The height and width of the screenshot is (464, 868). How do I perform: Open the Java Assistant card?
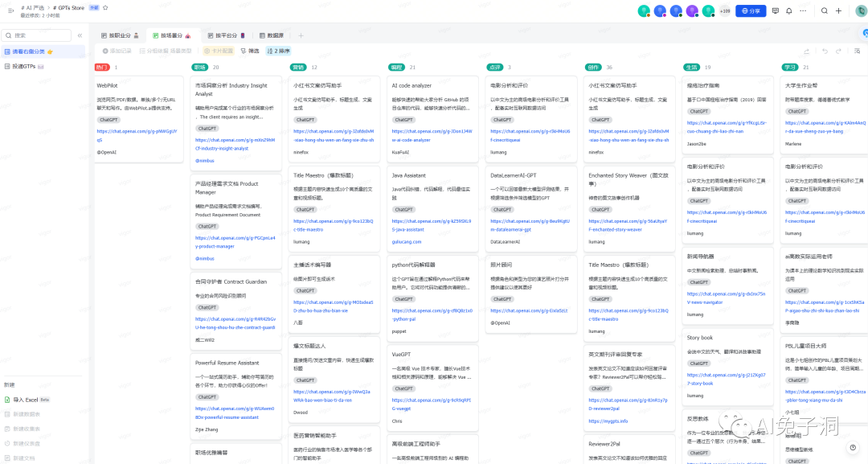tap(432, 208)
